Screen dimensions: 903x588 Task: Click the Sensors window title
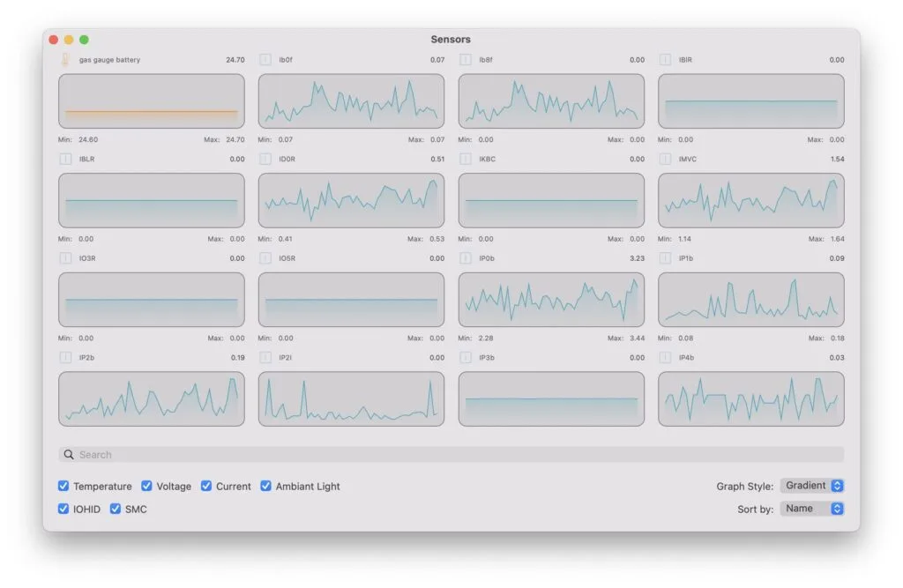[x=451, y=39]
